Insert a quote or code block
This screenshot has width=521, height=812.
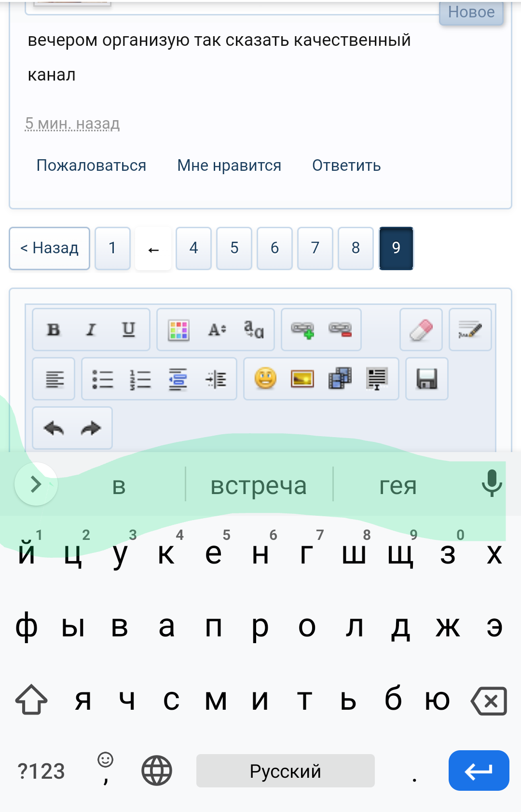(377, 379)
